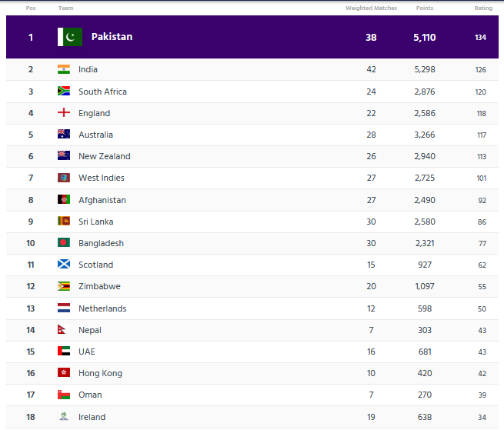Select the South Africa flag
Screen dimensions: 504x430
64,92
